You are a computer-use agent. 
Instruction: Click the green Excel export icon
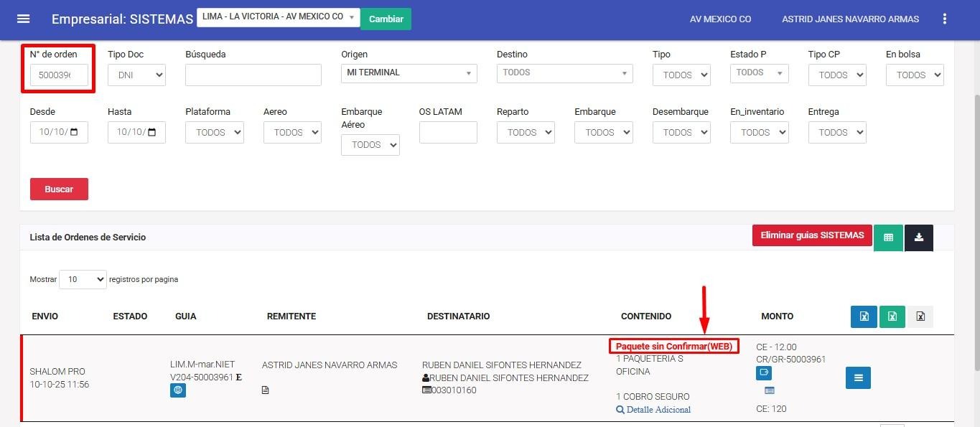[892, 316]
